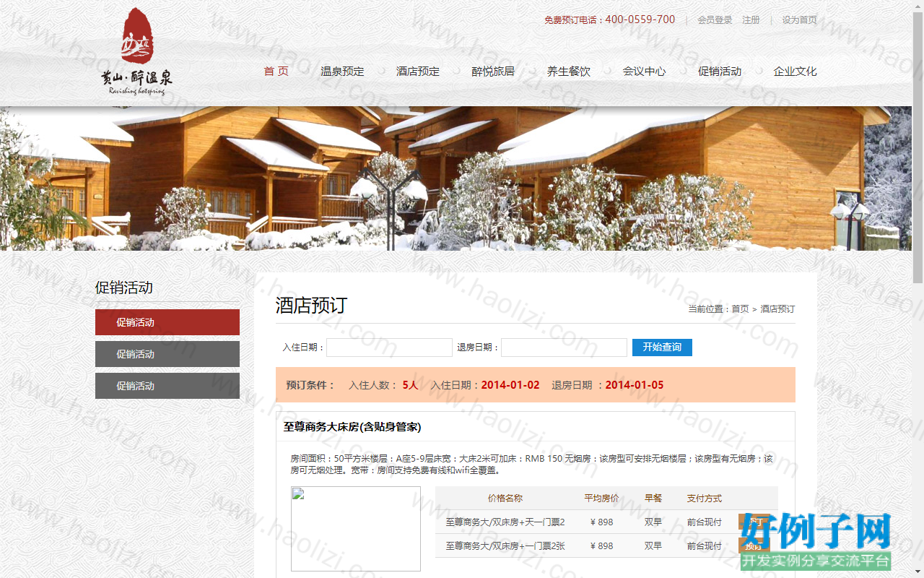Select 醉悦旅居 in the navigation bar

click(493, 72)
